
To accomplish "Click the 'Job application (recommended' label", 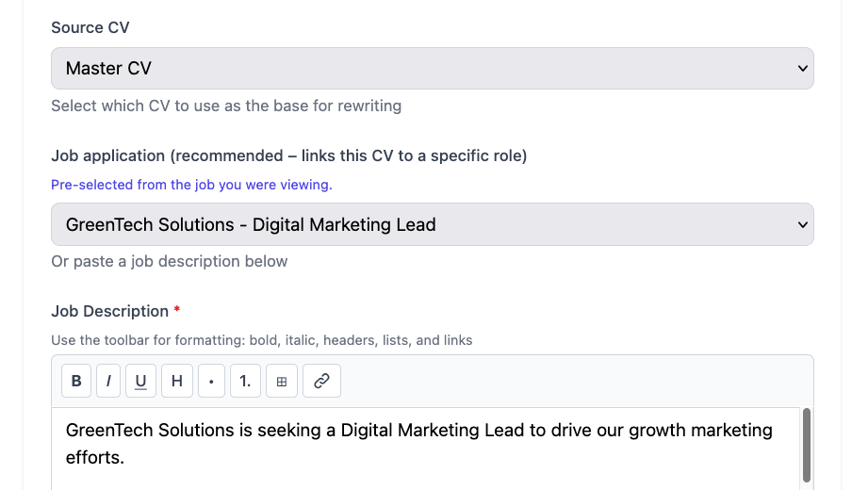I will pos(289,155).
